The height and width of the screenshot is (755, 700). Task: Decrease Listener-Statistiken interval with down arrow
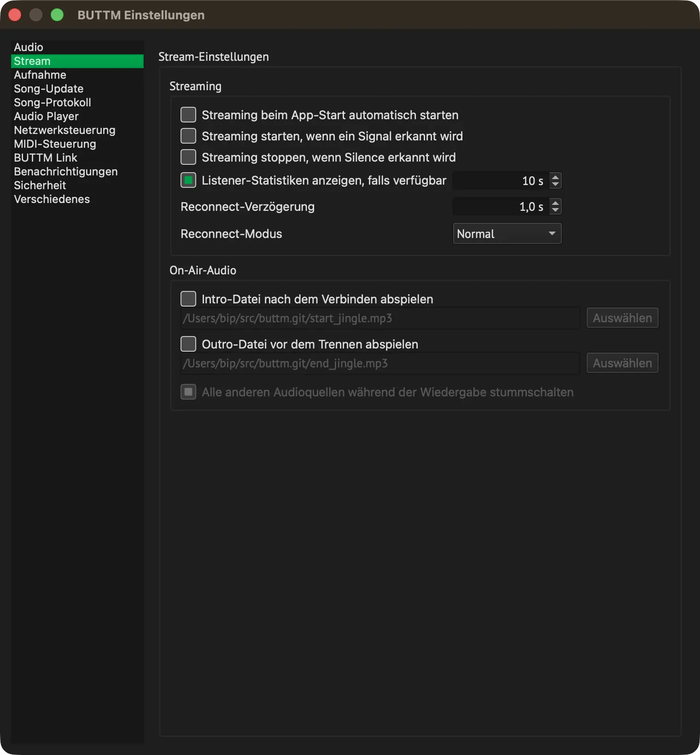pos(555,185)
